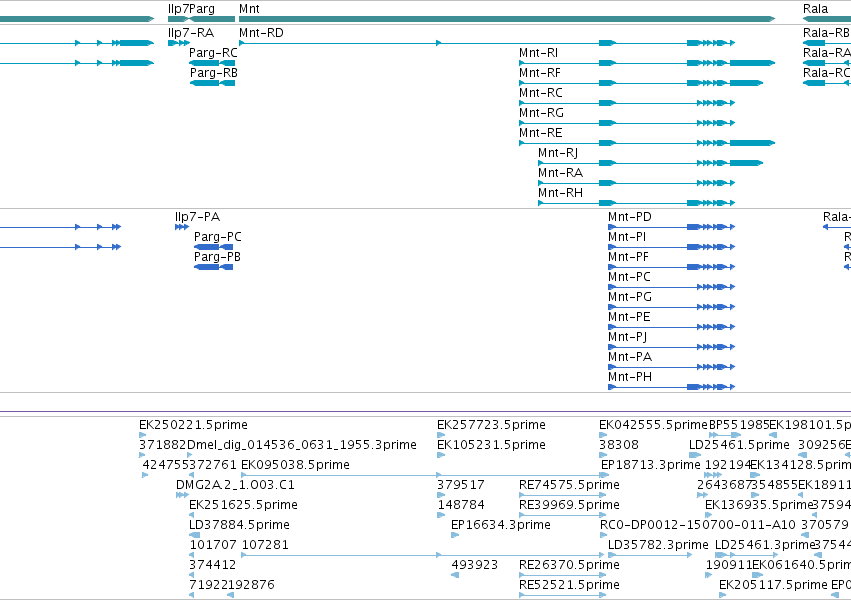Click the EP16634.3prime feature label
The image size is (851, 600).
[x=501, y=525]
